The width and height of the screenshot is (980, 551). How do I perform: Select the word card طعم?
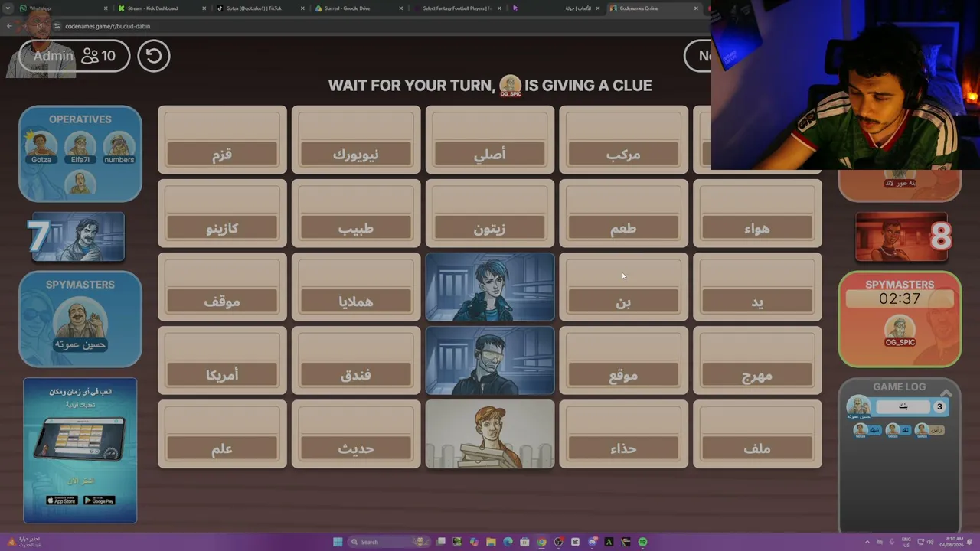[623, 214]
